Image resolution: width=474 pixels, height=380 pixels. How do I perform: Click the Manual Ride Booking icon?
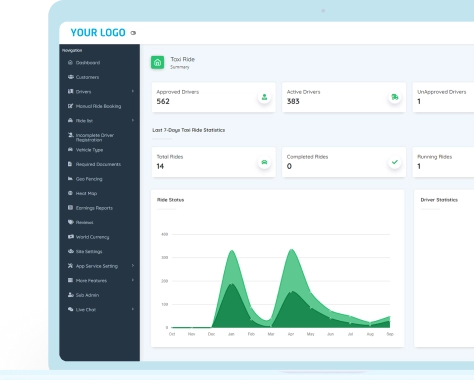[x=70, y=106]
